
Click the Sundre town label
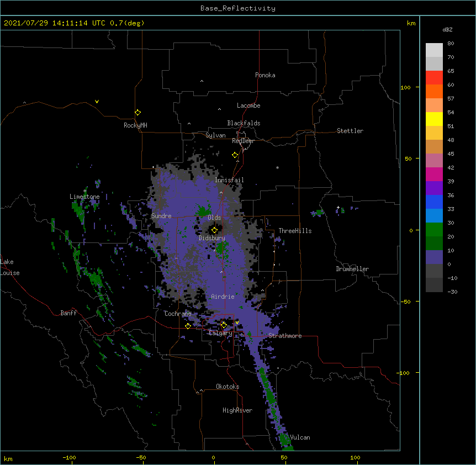click(161, 216)
